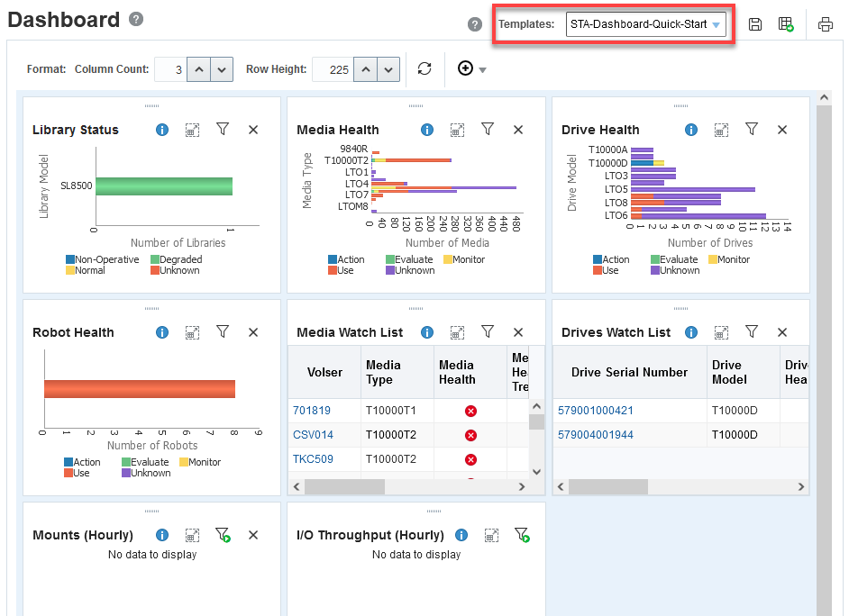Screen dimensions: 849x616
Task: Sort by Drive Serial Number column header
Action: tap(629, 372)
